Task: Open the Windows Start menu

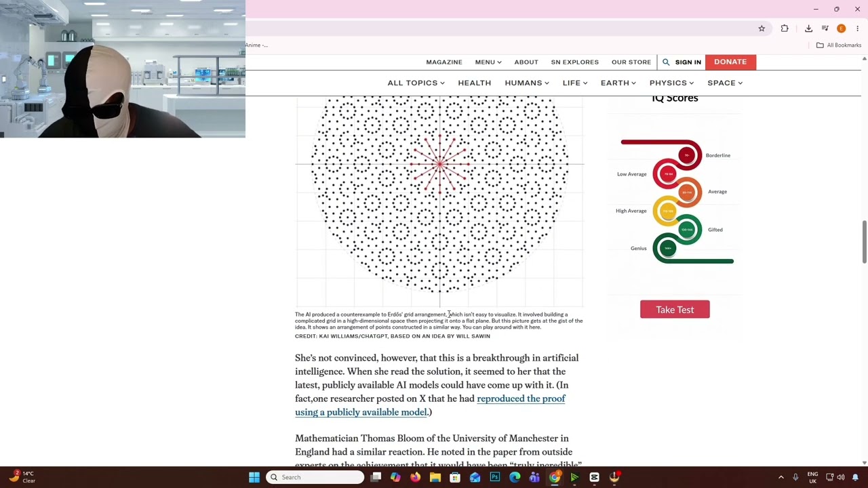Action: pos(254,477)
